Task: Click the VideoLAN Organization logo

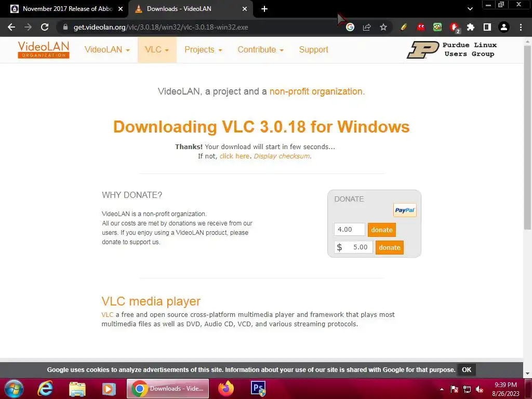Action: 44,50
